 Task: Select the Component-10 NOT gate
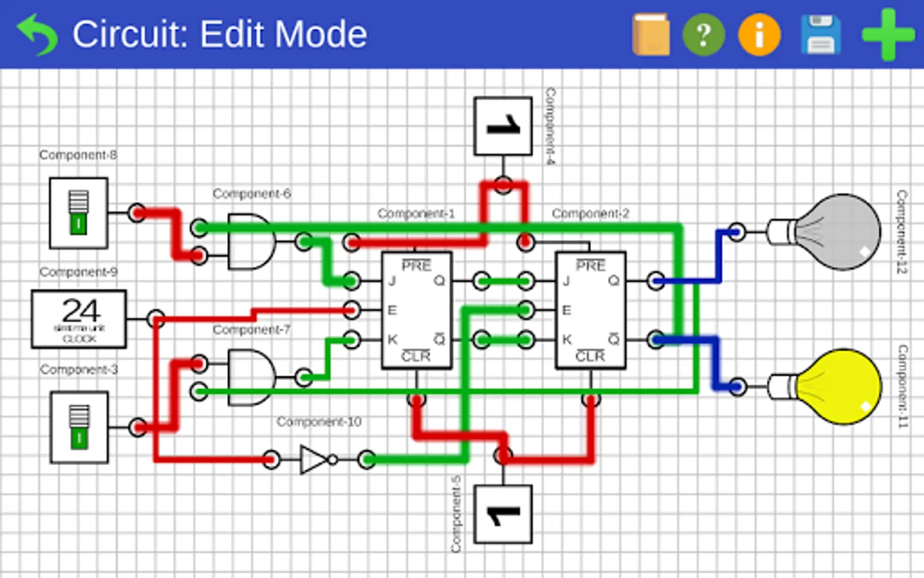318,460
